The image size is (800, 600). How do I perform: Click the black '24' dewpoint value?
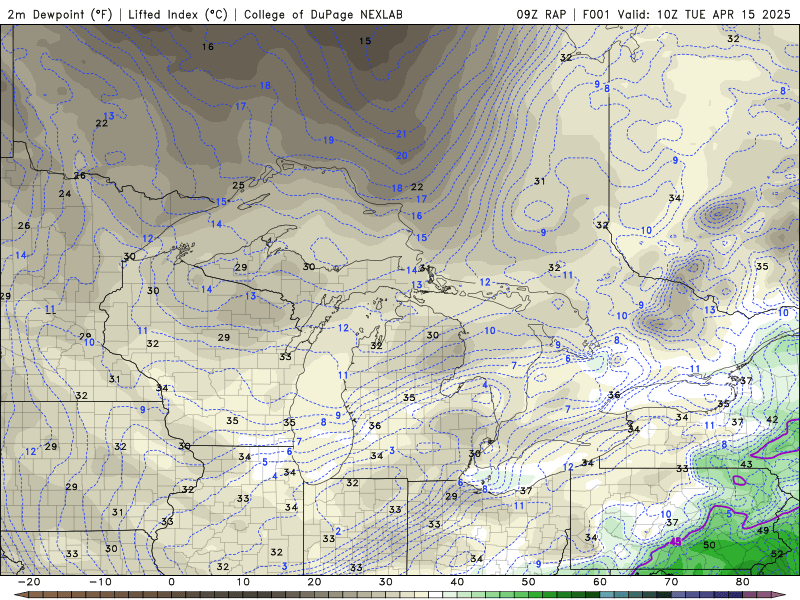(x=65, y=193)
